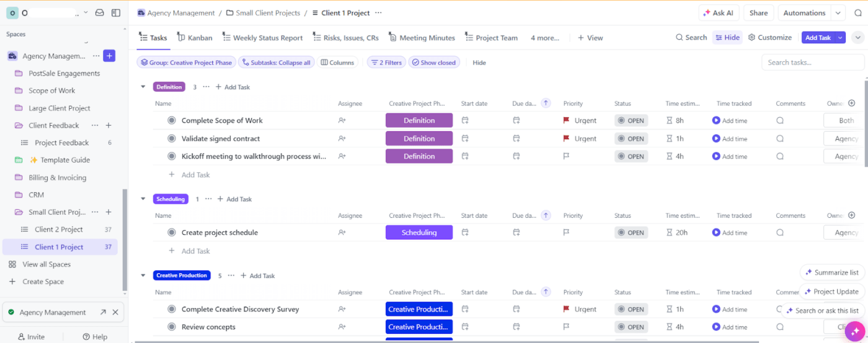
Task: Click the plus icon beside Small Client Projects folder
Action: pyautogui.click(x=108, y=212)
